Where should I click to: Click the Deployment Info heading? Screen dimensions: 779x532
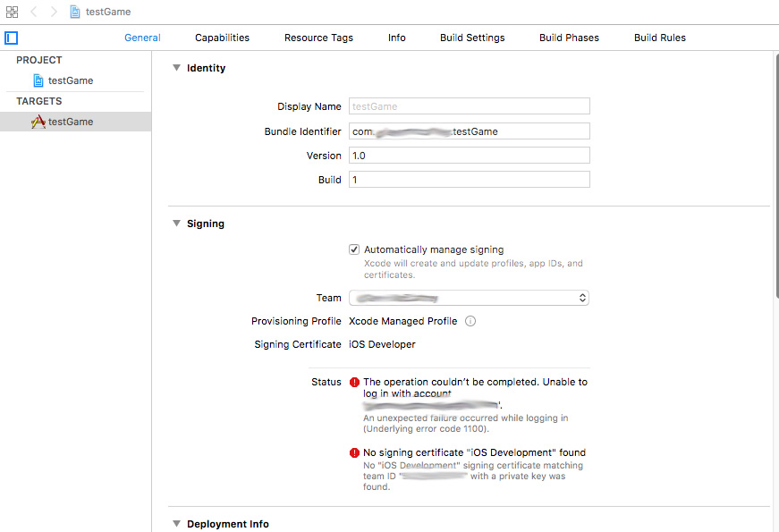(228, 524)
